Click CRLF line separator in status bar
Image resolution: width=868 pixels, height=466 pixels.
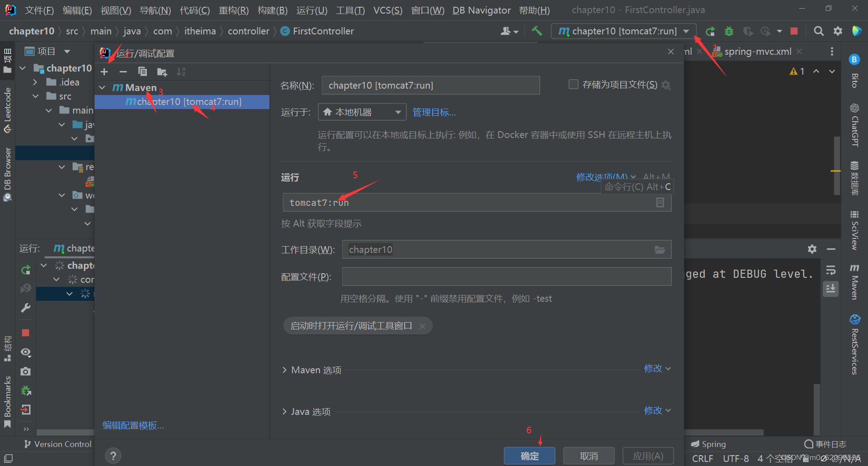click(x=703, y=458)
